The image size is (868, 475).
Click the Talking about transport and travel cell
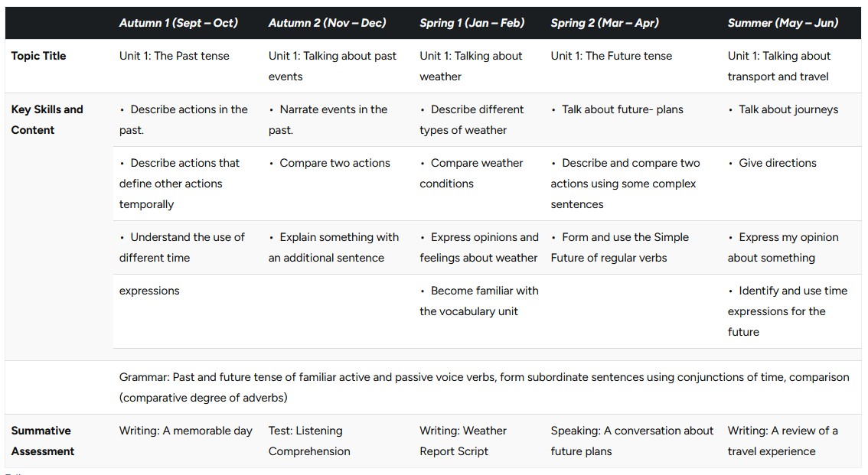(779, 66)
